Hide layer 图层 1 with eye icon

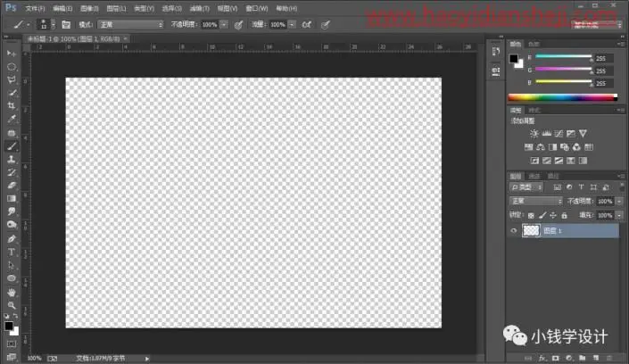point(514,231)
